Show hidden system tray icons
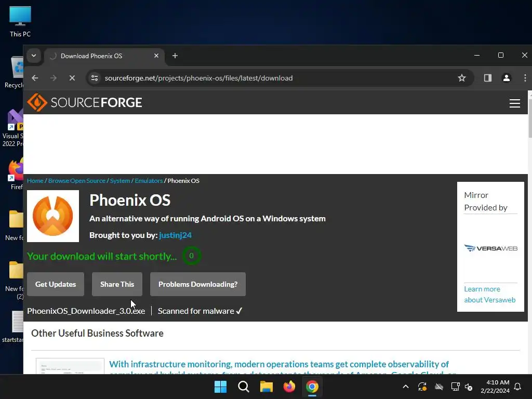 coord(405,387)
